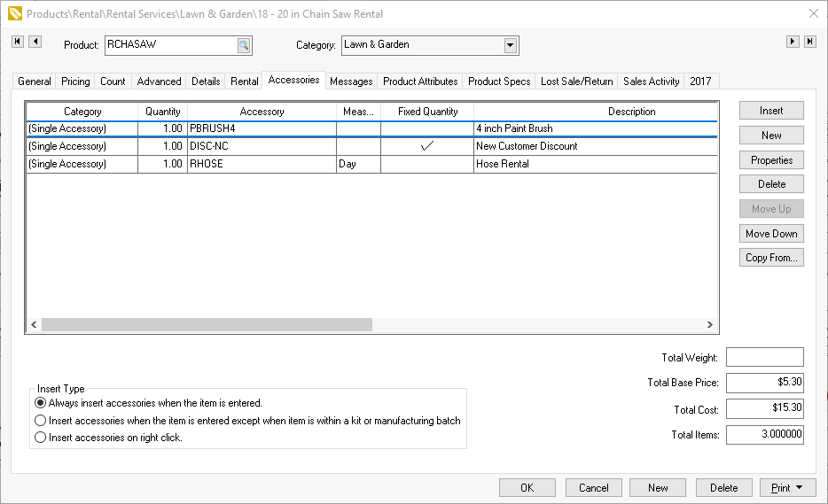This screenshot has width=828, height=504.
Task: Go to the first product record
Action: coord(18,41)
